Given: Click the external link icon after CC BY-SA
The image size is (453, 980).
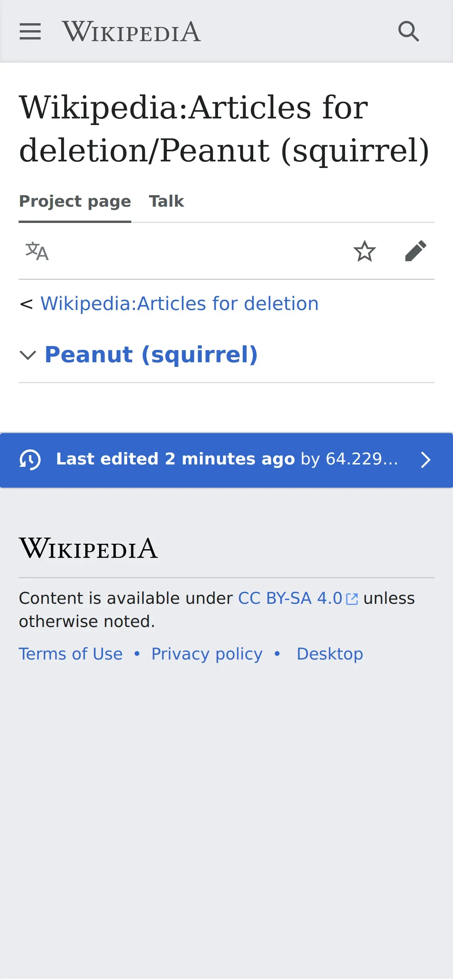Looking at the screenshot, I should point(352,599).
